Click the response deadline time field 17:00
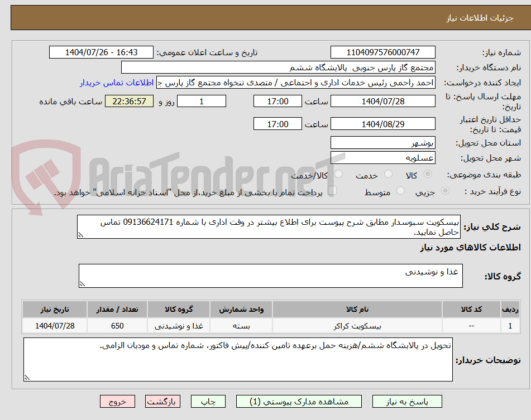This screenshot has height=420, width=531. pos(278,101)
